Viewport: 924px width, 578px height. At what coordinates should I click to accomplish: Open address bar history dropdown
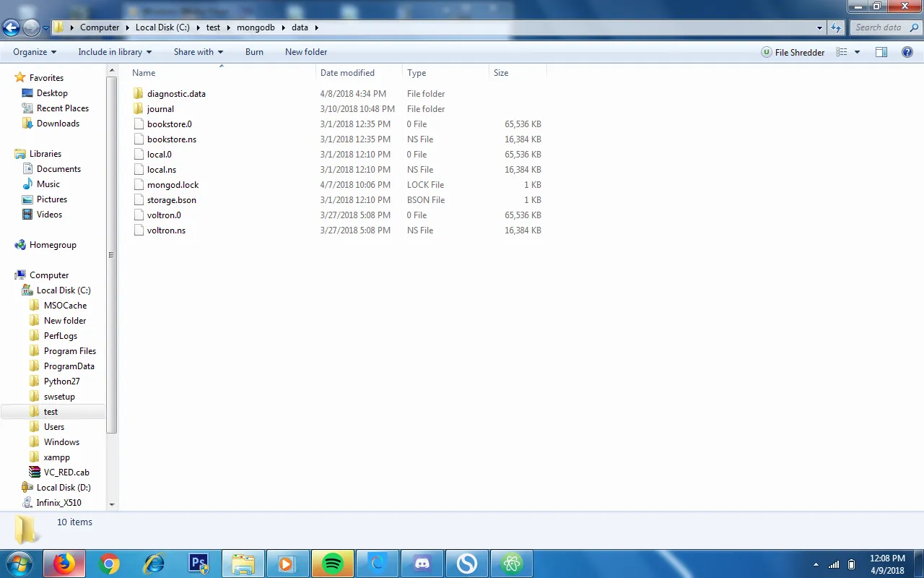819,27
